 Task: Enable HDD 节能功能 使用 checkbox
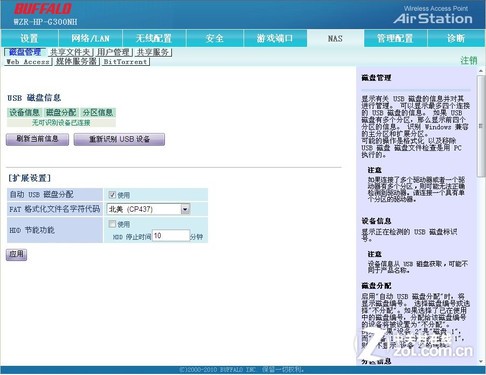coord(112,224)
